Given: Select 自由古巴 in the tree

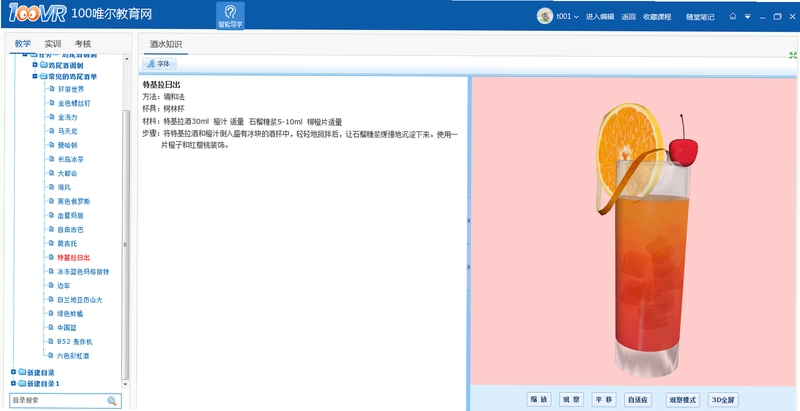Looking at the screenshot, I should [x=71, y=229].
